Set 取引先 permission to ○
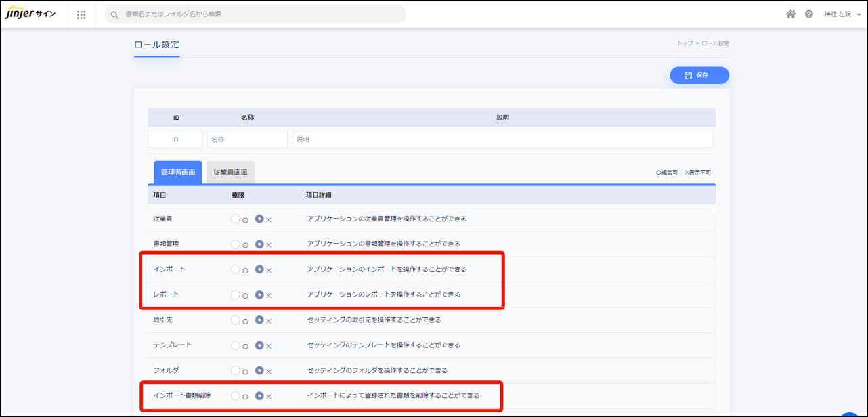This screenshot has width=868, height=417. coord(236,320)
